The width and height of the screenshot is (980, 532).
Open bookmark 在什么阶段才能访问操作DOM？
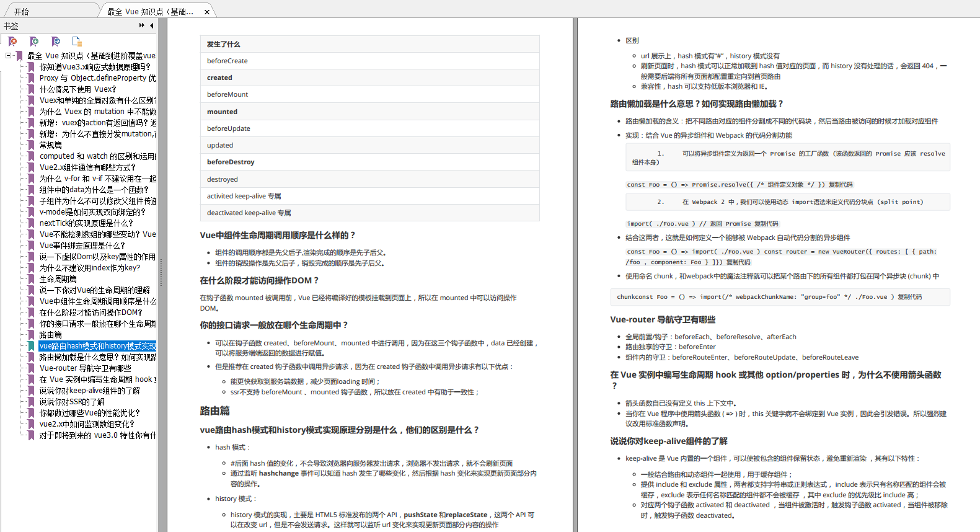tap(91, 313)
